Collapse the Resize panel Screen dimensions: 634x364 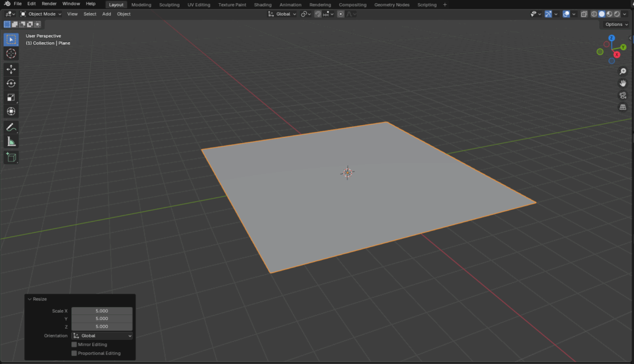30,299
